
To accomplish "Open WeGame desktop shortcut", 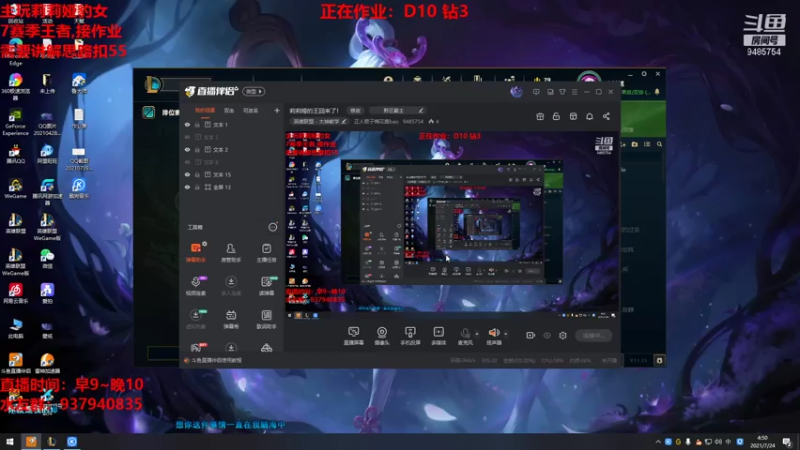I will point(15,188).
